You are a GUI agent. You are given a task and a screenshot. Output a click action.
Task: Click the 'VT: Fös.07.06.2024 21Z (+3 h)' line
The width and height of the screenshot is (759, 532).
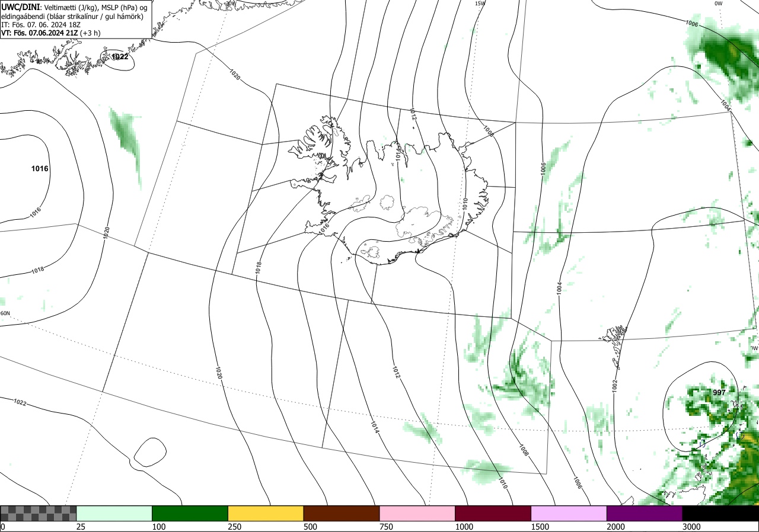tap(51, 33)
